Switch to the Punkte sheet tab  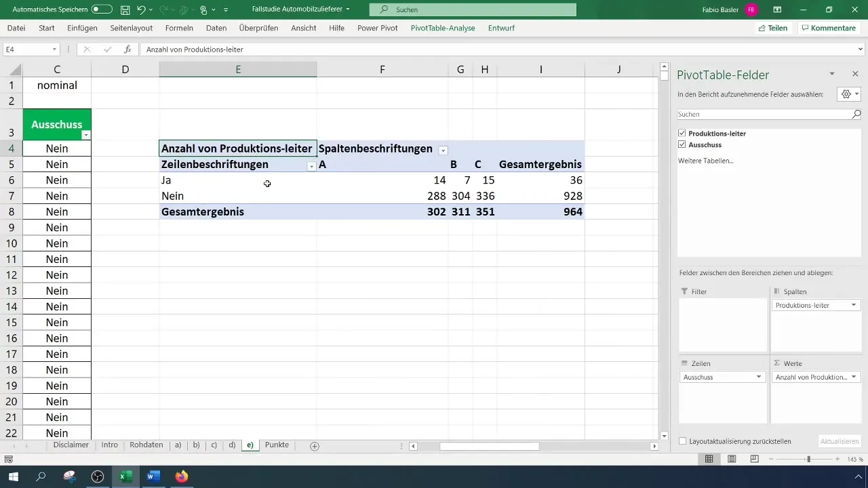click(x=277, y=445)
